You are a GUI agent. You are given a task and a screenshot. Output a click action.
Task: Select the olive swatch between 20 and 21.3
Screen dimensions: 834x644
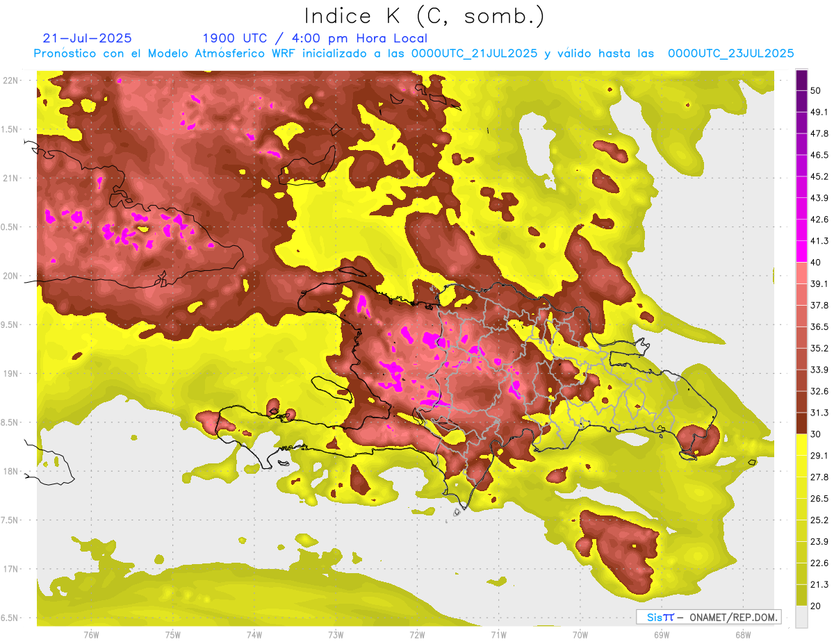coord(801,595)
